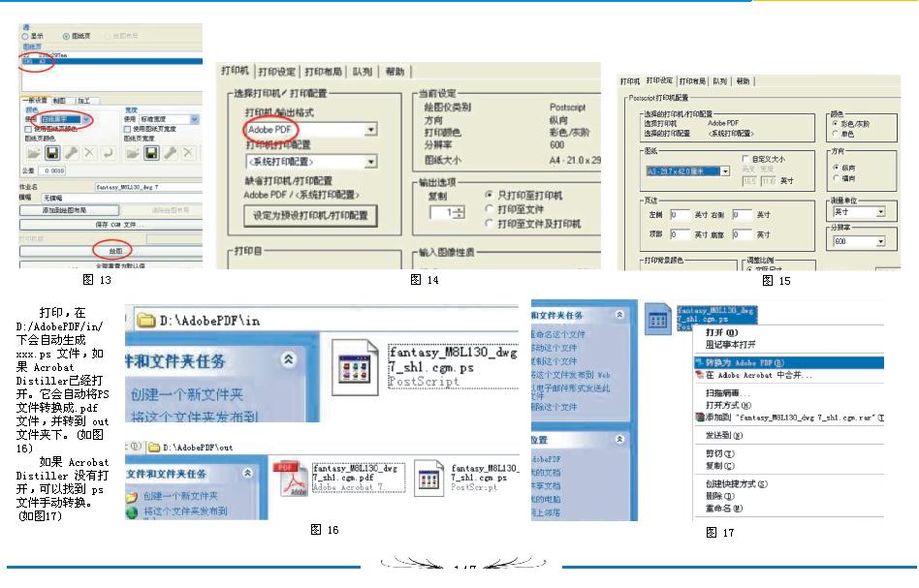Screen dimensions: 919x588
Task: Open 分辨率 600 dropdown
Action: pos(880,242)
